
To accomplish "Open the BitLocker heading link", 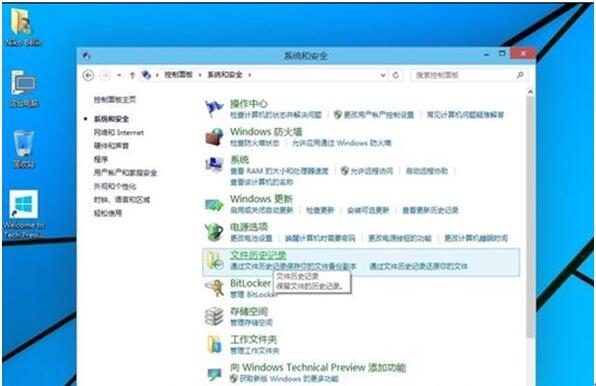I will point(250,283).
